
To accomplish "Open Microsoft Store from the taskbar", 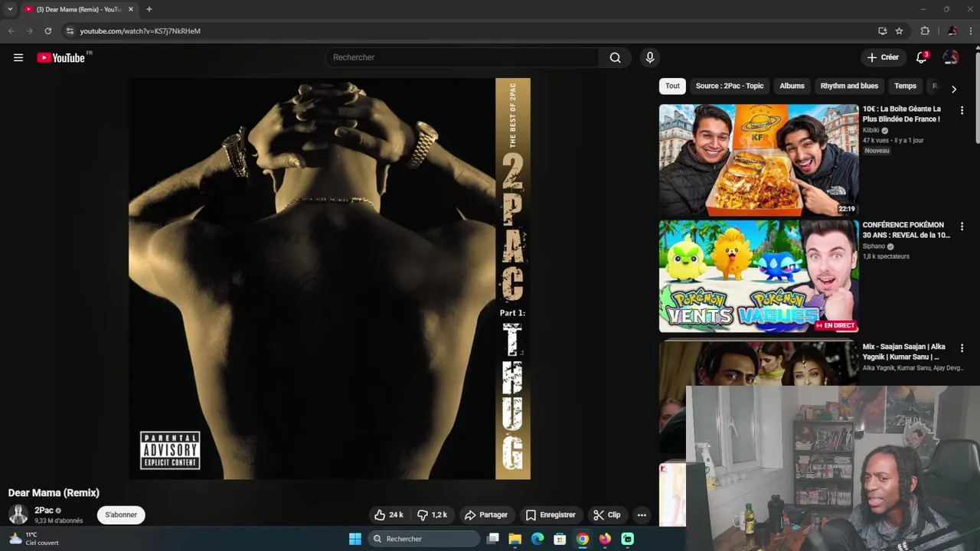I will point(560,539).
